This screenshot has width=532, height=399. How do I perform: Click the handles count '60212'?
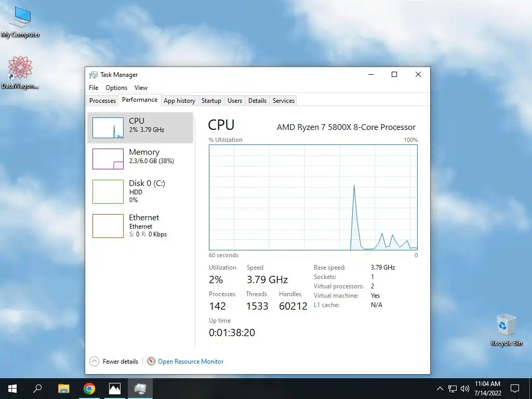pos(293,306)
